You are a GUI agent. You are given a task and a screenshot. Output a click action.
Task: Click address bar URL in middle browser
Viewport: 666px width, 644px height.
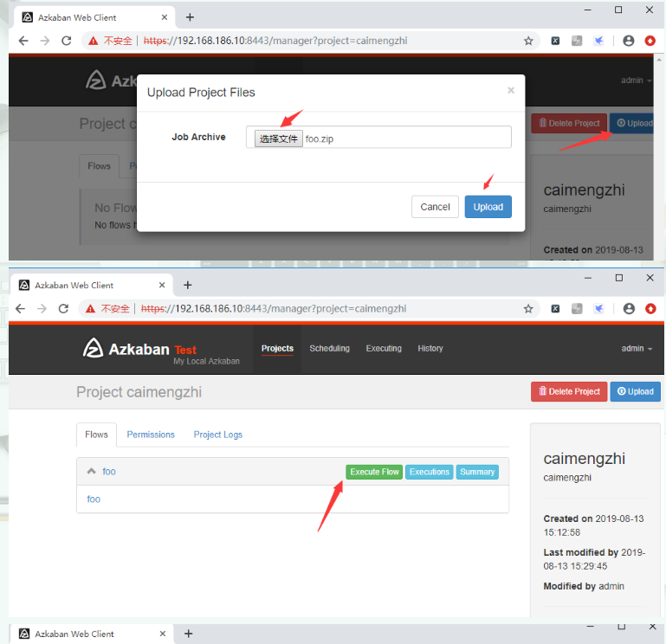pyautogui.click(x=274, y=309)
